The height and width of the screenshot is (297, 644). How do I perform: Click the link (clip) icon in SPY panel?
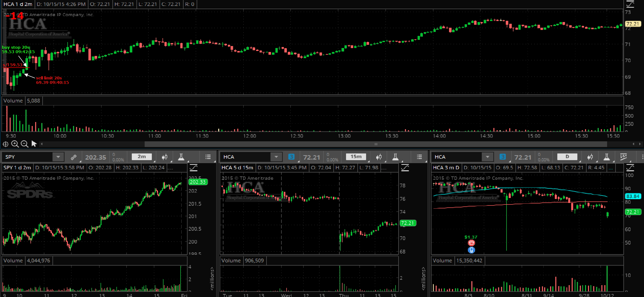tap(73, 157)
